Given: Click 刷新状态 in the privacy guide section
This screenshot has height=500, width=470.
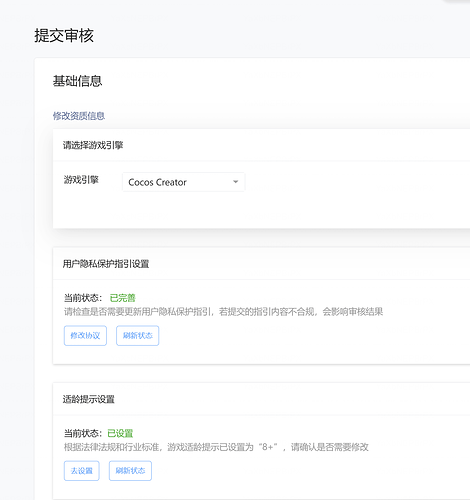Looking at the screenshot, I should click(138, 336).
